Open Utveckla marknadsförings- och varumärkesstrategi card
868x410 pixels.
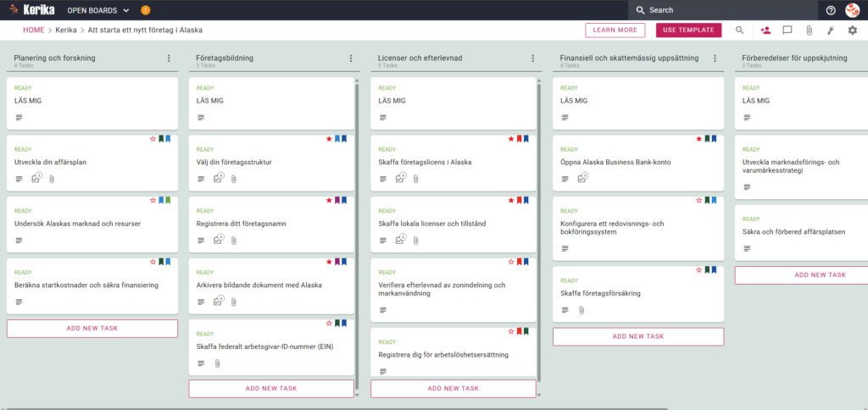tap(801, 167)
